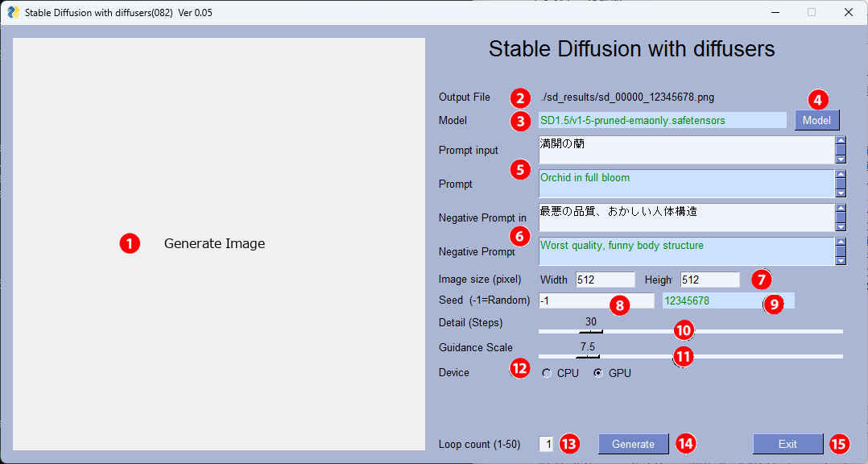Click the Detail (Steps) slider handle
This screenshot has width=868, height=464.
pos(590,331)
